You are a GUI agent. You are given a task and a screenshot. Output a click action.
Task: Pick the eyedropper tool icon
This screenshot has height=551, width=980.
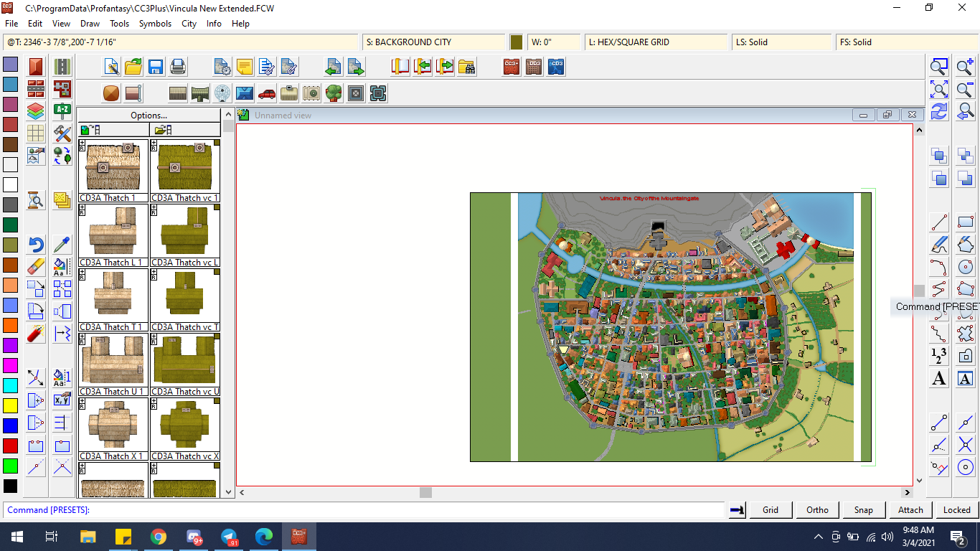[62, 245]
